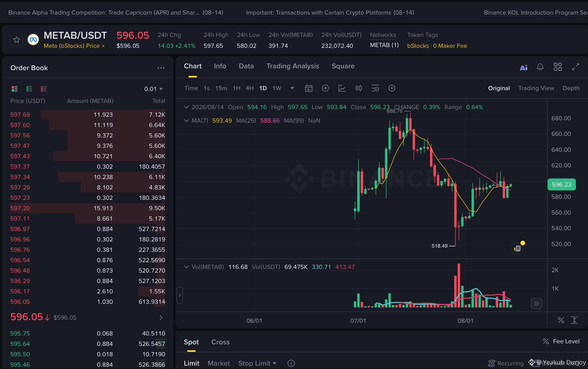Open the bStocks token tag
588x369 pixels.
pos(418,46)
